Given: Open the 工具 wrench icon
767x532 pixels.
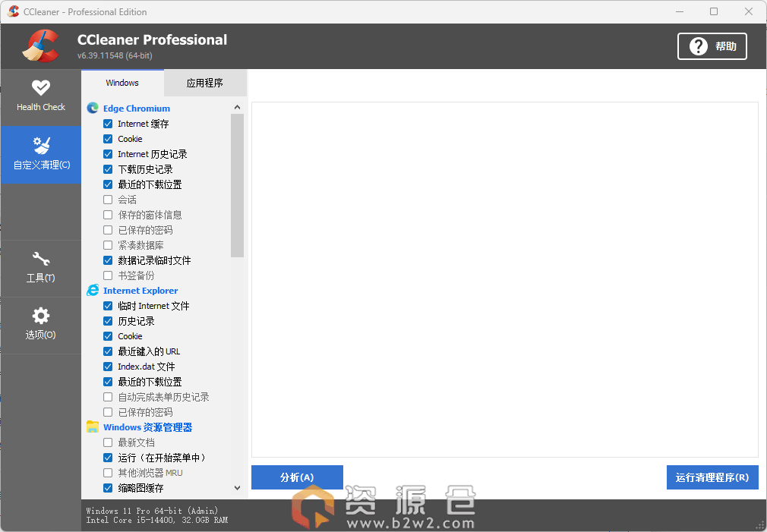Looking at the screenshot, I should pyautogui.click(x=41, y=260).
